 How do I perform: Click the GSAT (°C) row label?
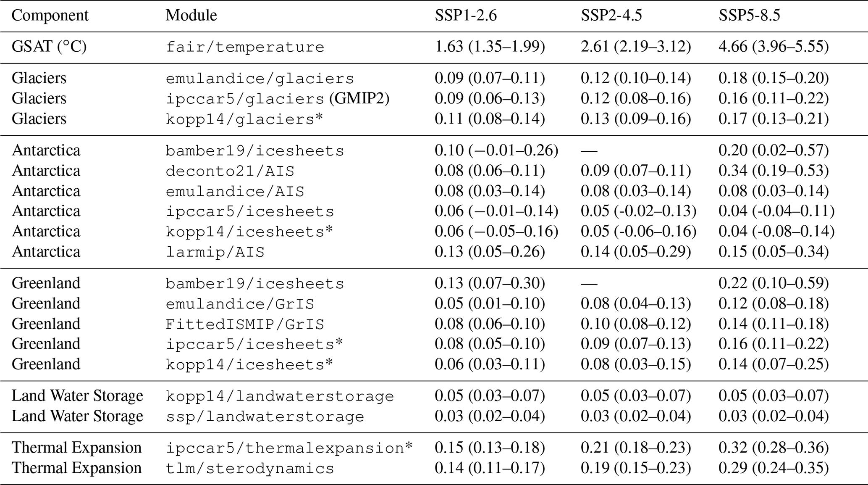tap(49, 46)
